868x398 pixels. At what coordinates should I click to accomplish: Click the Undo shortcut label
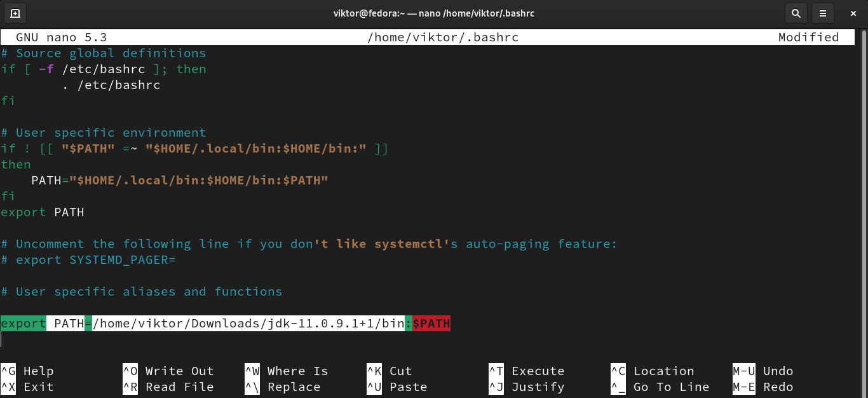click(x=778, y=371)
